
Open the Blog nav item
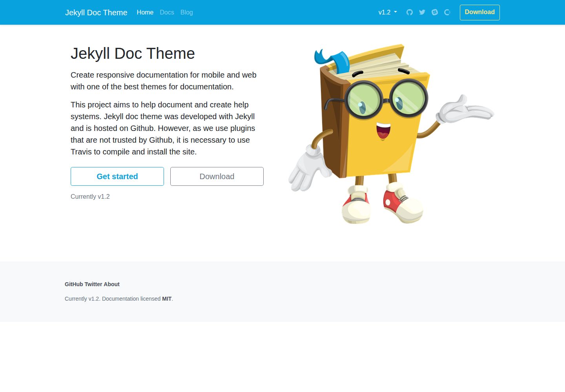pyautogui.click(x=187, y=12)
